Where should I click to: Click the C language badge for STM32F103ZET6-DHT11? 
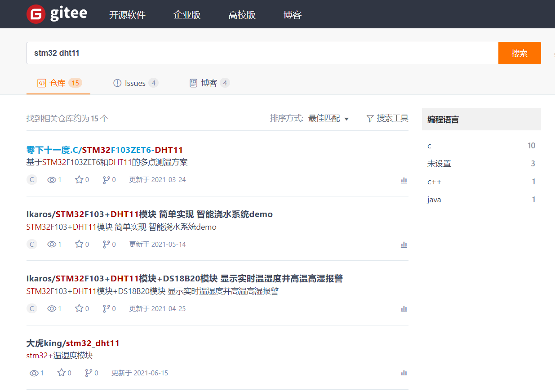pyautogui.click(x=32, y=180)
